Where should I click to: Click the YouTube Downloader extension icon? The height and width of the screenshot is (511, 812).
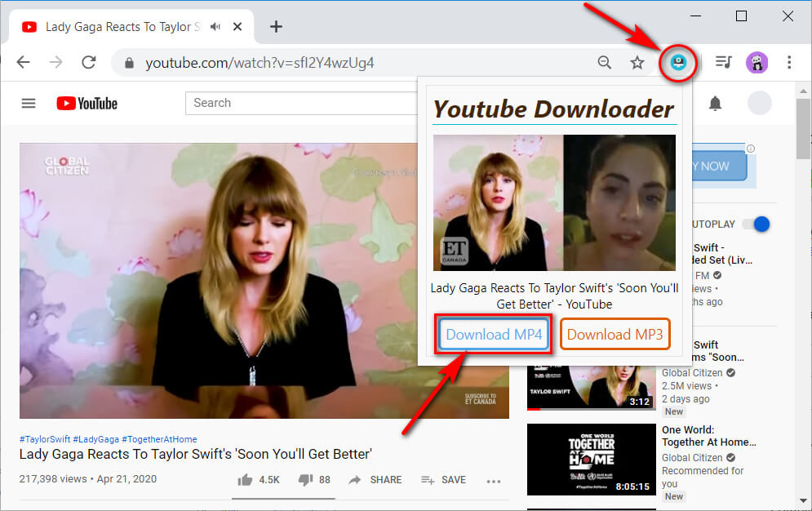point(678,63)
